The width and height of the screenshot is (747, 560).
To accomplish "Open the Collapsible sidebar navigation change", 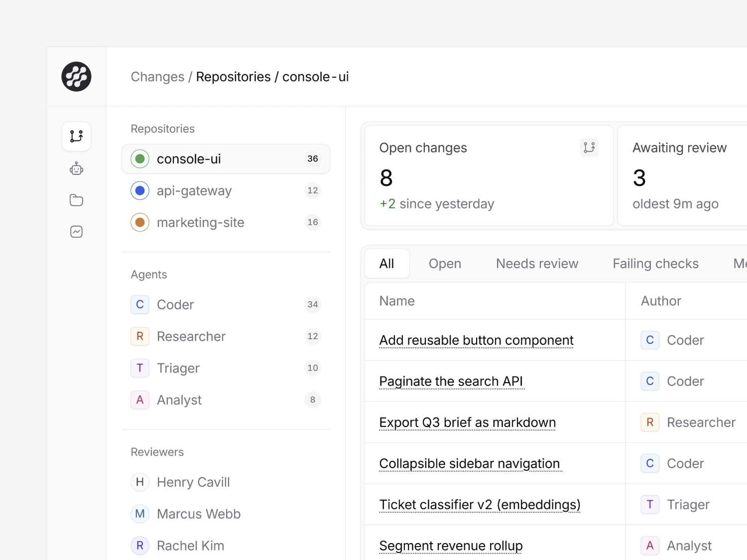I will (x=470, y=463).
